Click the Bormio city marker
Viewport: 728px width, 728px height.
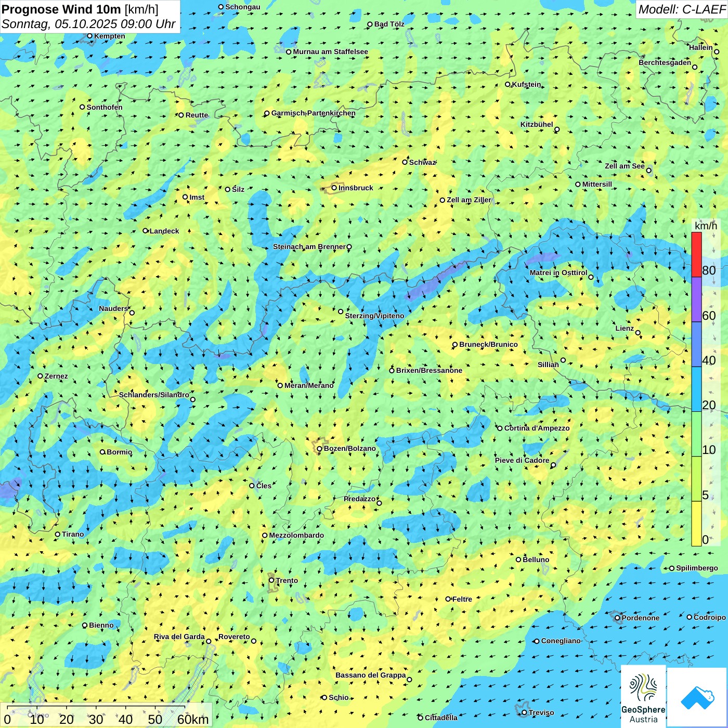[102, 452]
